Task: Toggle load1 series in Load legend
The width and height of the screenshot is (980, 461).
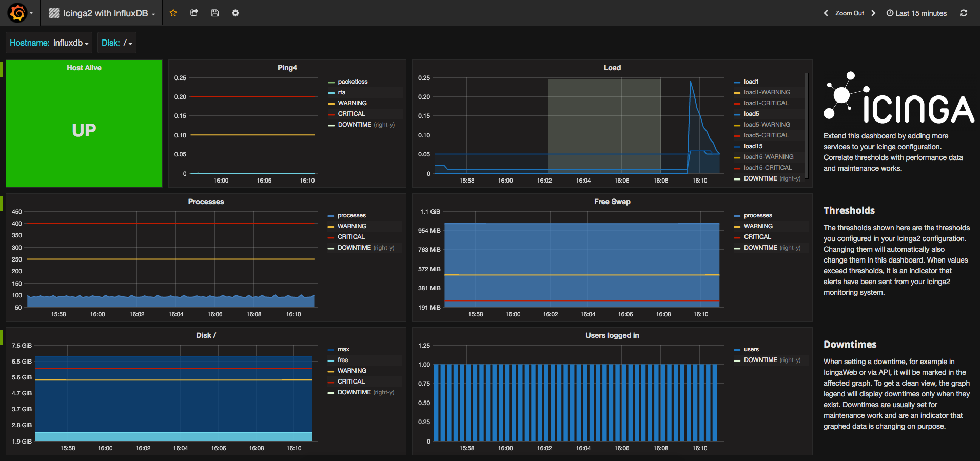Action: point(751,82)
